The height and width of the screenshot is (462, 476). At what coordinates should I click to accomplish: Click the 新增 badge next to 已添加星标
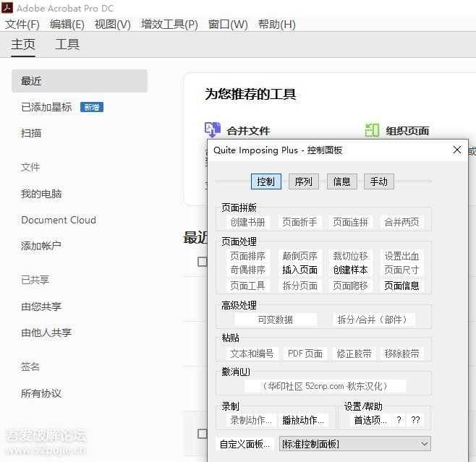click(92, 107)
